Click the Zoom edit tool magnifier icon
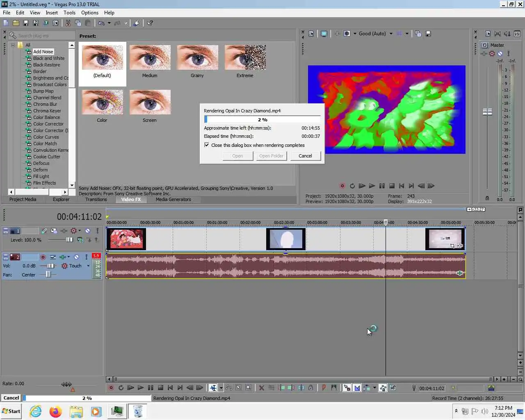The image size is (525, 420). pyautogui.click(x=248, y=388)
